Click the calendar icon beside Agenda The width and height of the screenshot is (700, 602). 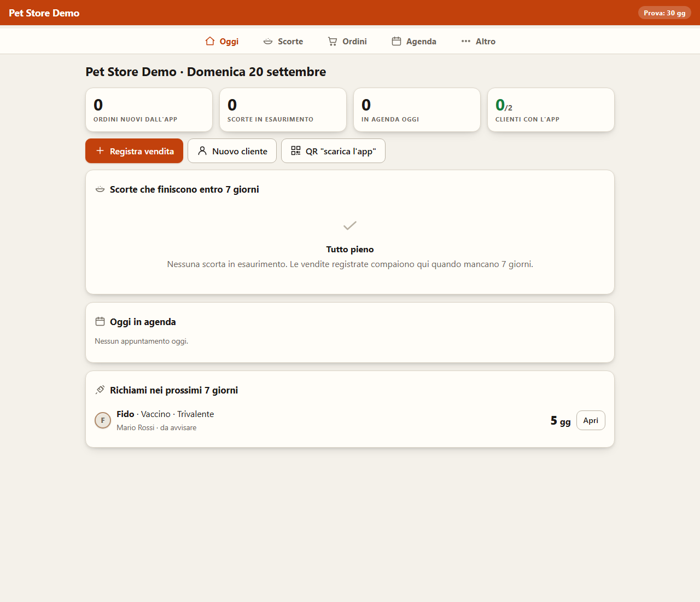click(396, 41)
